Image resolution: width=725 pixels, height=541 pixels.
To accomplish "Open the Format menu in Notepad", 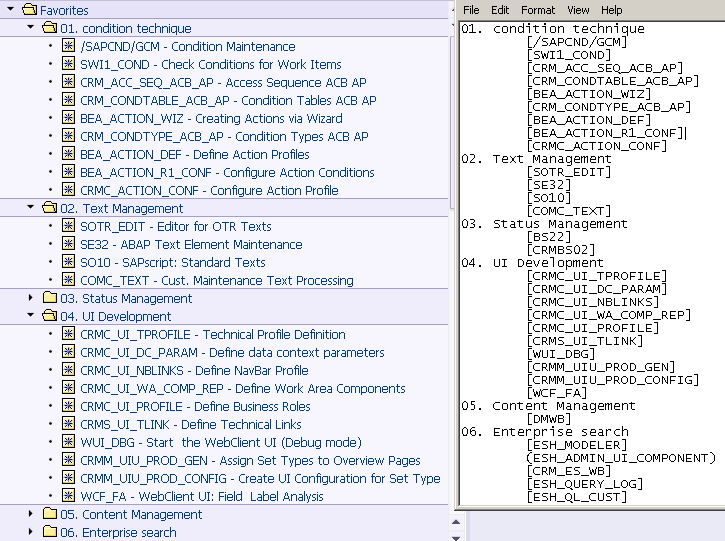I will tap(538, 10).
